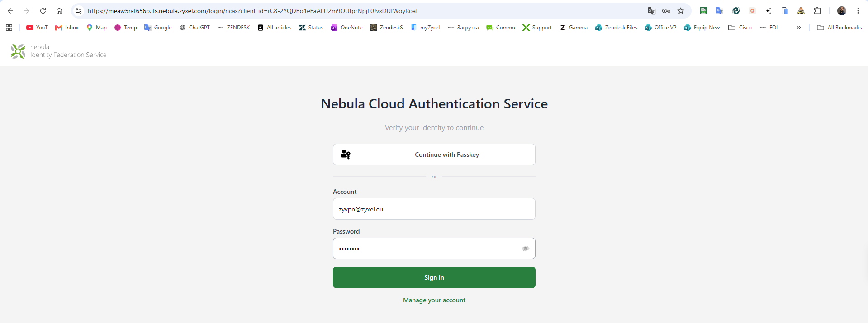Open the Chrome three-dot menu
Image resolution: width=868 pixels, height=323 pixels.
click(x=858, y=11)
